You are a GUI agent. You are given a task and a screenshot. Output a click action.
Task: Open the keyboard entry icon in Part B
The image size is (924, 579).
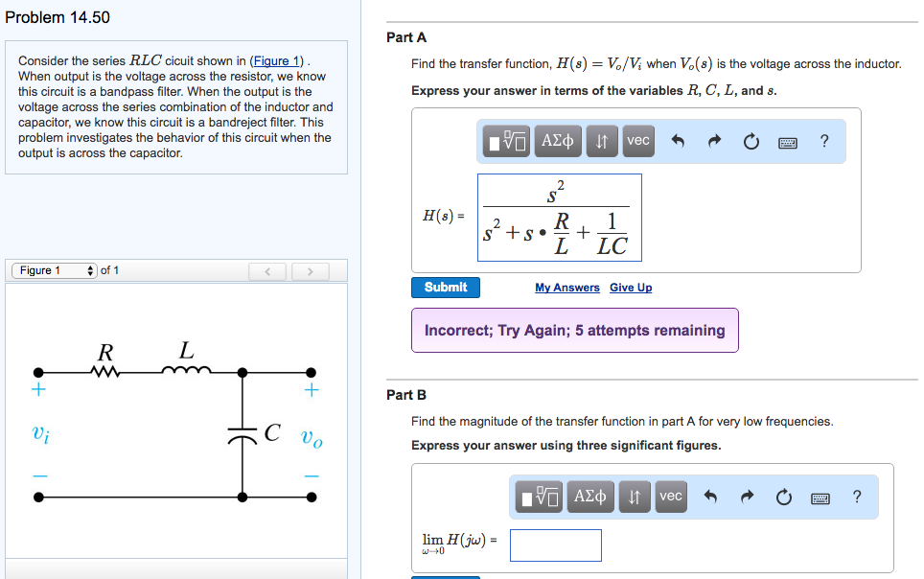tap(820, 497)
